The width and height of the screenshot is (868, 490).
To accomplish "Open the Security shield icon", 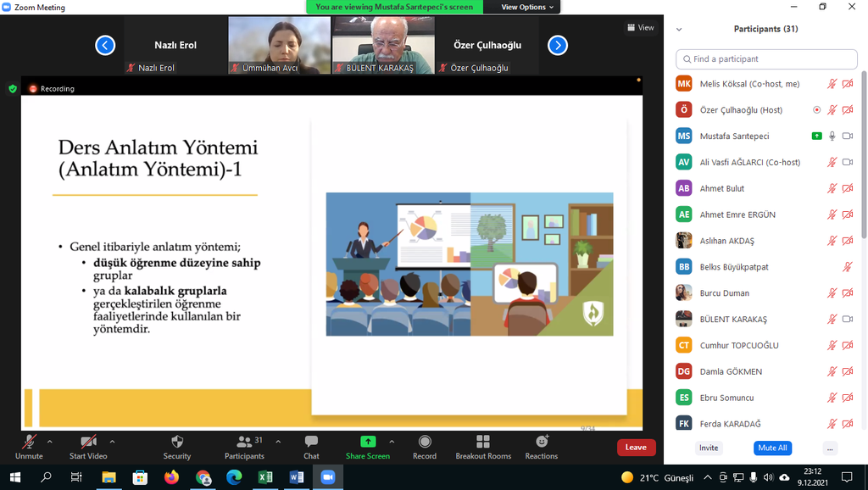I will [176, 442].
